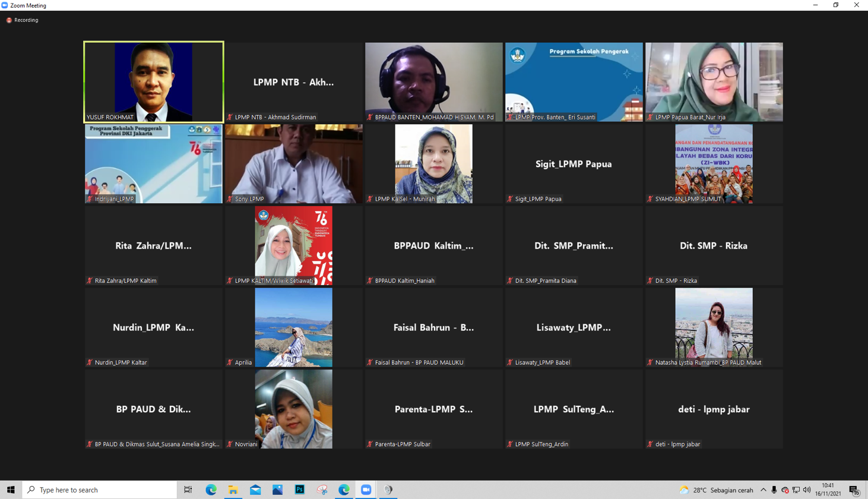Open the Snipping Tool taskbar icon
Viewport: 868px width, 499px height.
[322, 489]
